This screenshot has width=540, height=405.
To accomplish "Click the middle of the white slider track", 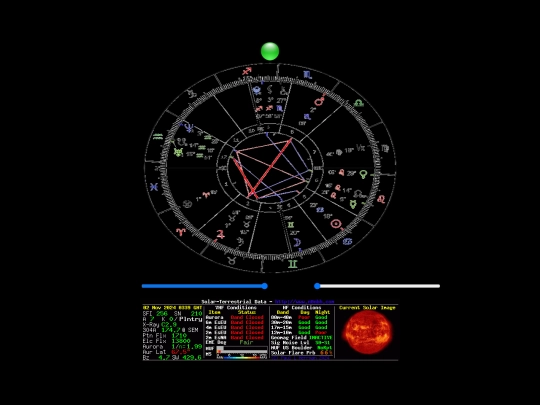I will 378,286.
